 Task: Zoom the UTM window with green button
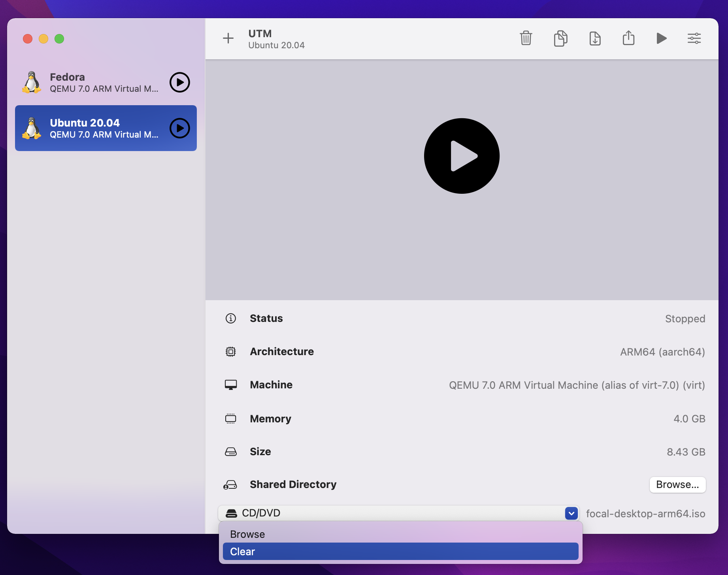point(59,39)
